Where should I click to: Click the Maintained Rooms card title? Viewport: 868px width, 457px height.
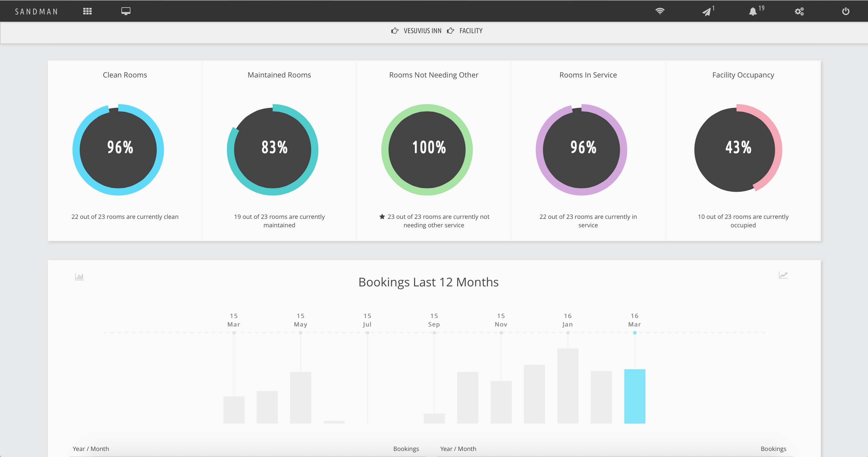(279, 75)
